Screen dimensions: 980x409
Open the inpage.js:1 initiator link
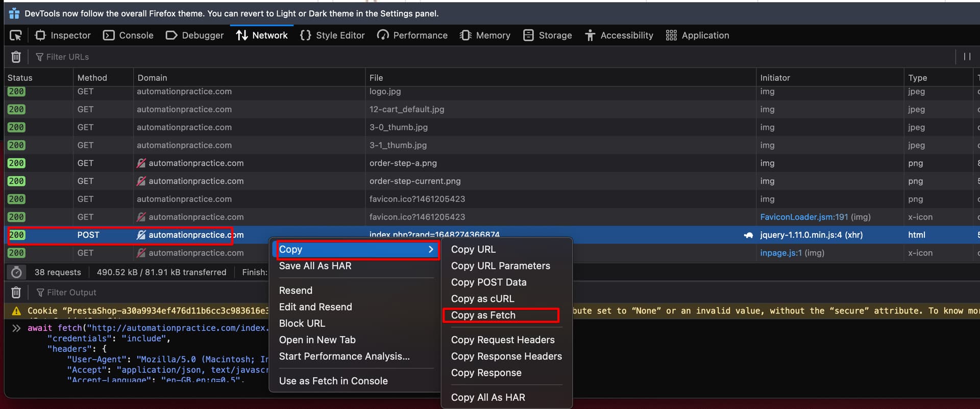point(781,253)
